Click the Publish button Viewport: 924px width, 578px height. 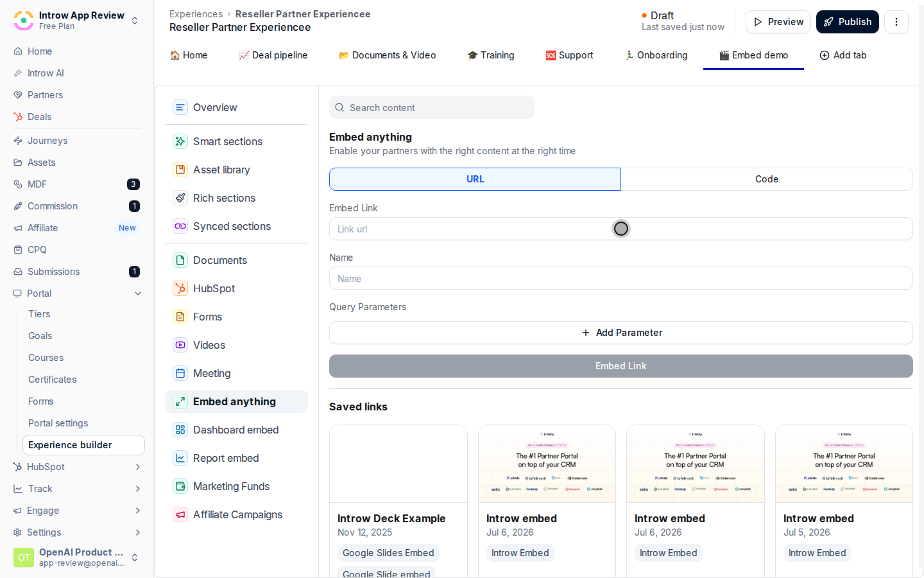tap(848, 22)
